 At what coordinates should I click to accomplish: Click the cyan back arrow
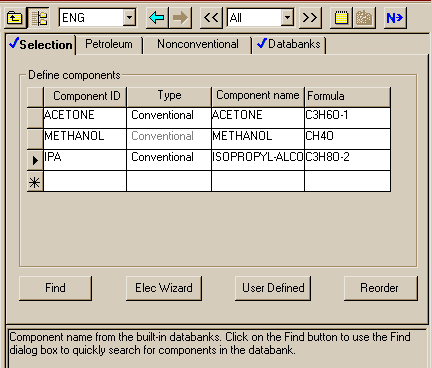pyautogui.click(x=157, y=18)
